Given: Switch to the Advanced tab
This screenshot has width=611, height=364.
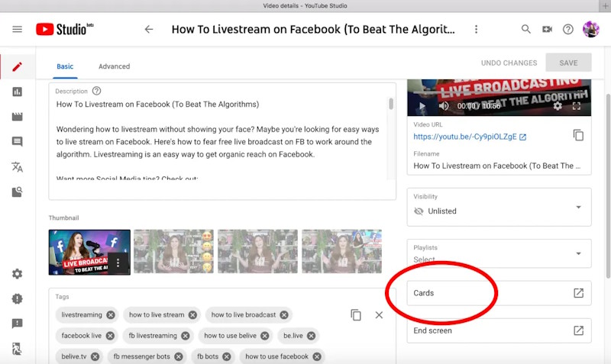Looking at the screenshot, I should (114, 66).
